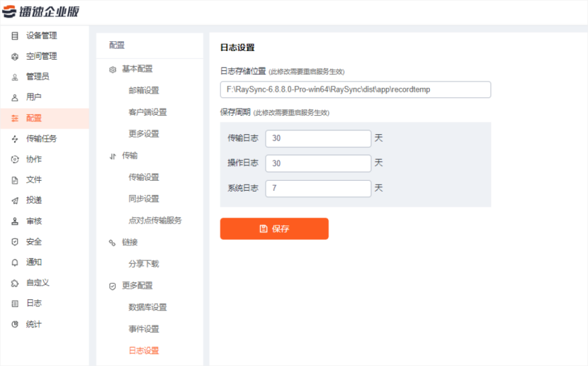Screen dimensions: 588x366
Task: Click the 系统日志 days input field
Action: 318,189
